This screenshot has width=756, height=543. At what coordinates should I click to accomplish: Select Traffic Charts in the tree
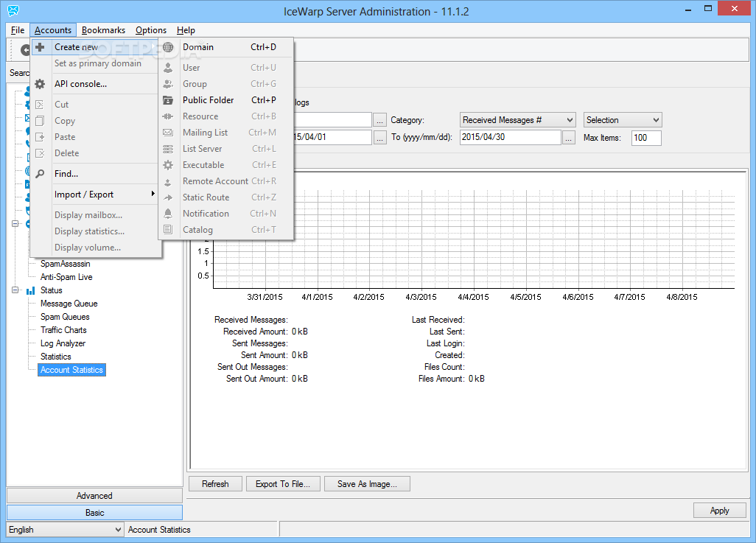point(63,330)
